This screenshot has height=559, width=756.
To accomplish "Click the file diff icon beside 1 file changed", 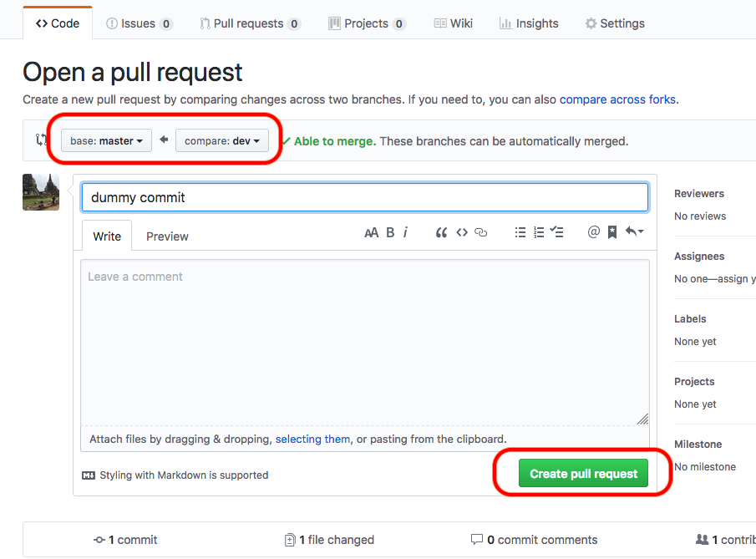I will [x=290, y=540].
